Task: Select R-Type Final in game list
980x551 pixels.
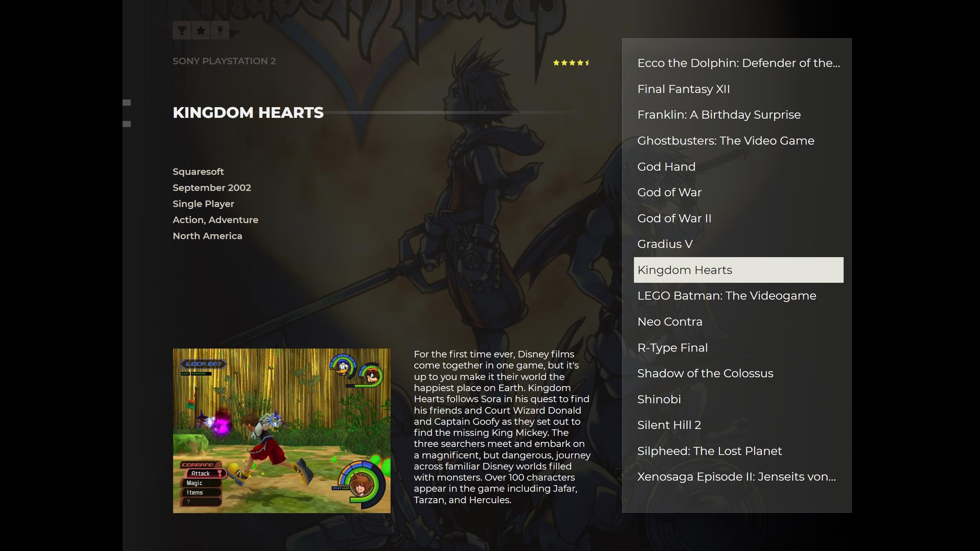Action: click(x=738, y=348)
